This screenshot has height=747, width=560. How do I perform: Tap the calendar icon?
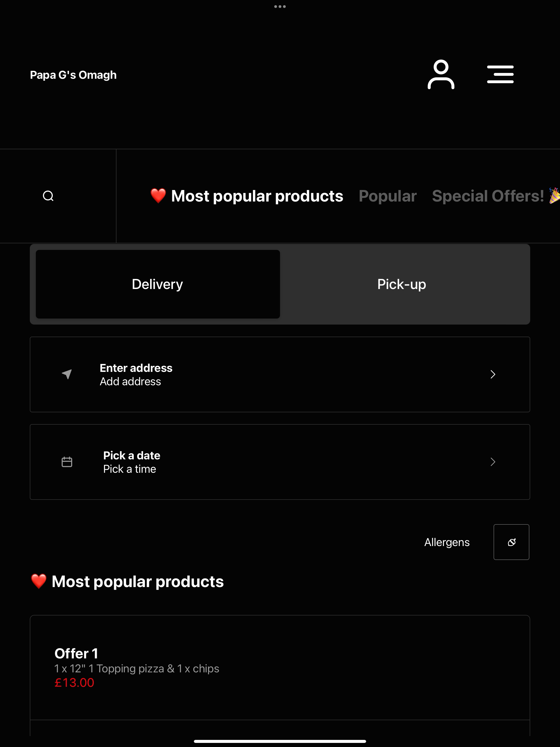67,462
